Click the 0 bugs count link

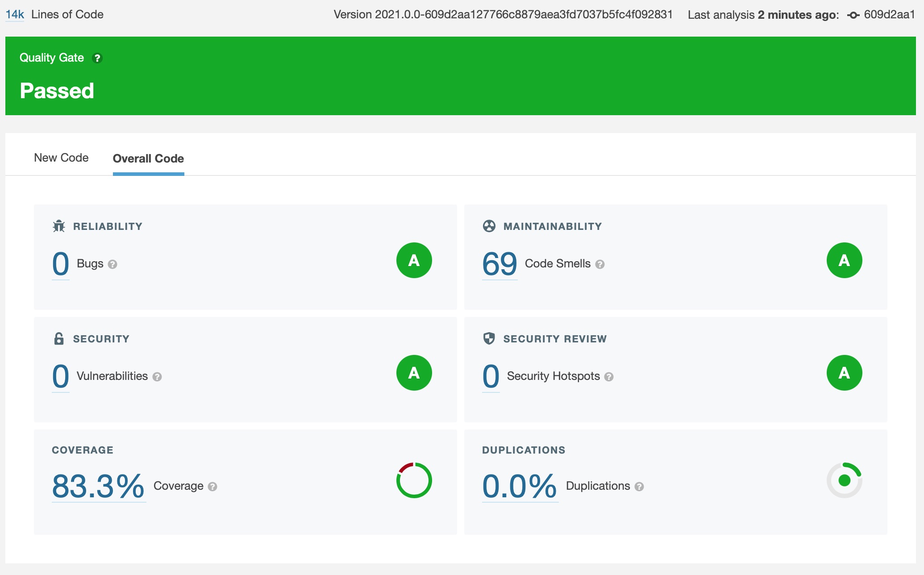coord(61,264)
